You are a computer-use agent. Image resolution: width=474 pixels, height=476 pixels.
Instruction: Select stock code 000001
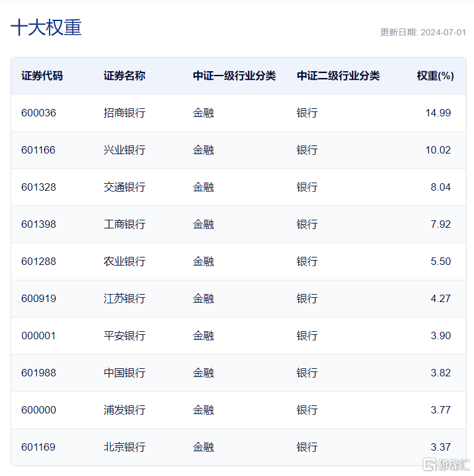(x=38, y=335)
